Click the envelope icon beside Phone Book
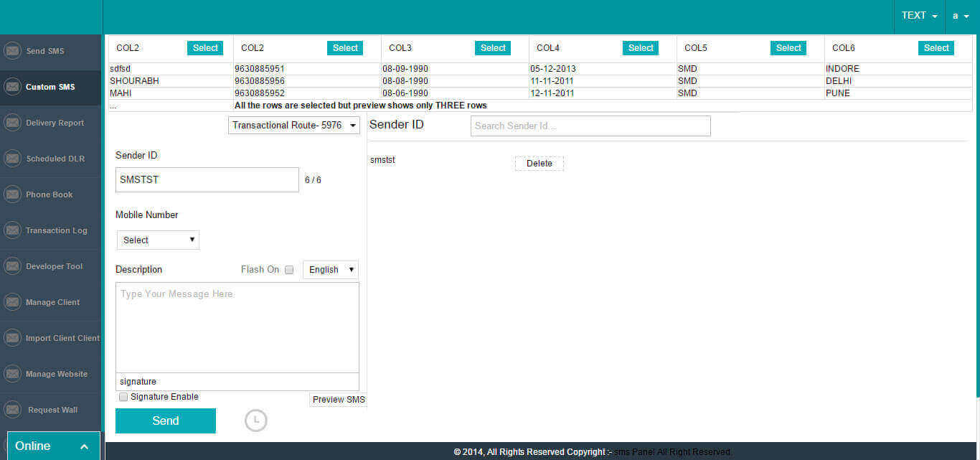 coord(12,194)
